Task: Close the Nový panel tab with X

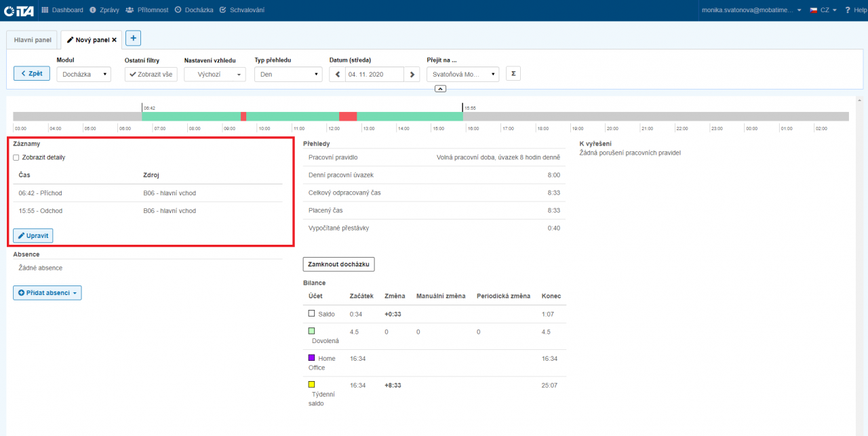Action: [115, 40]
